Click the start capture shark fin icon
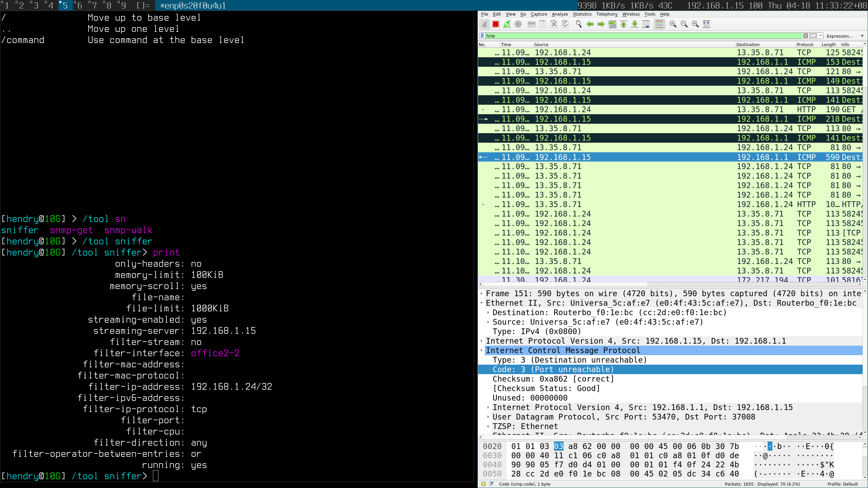The height and width of the screenshot is (488, 868). pyautogui.click(x=485, y=24)
